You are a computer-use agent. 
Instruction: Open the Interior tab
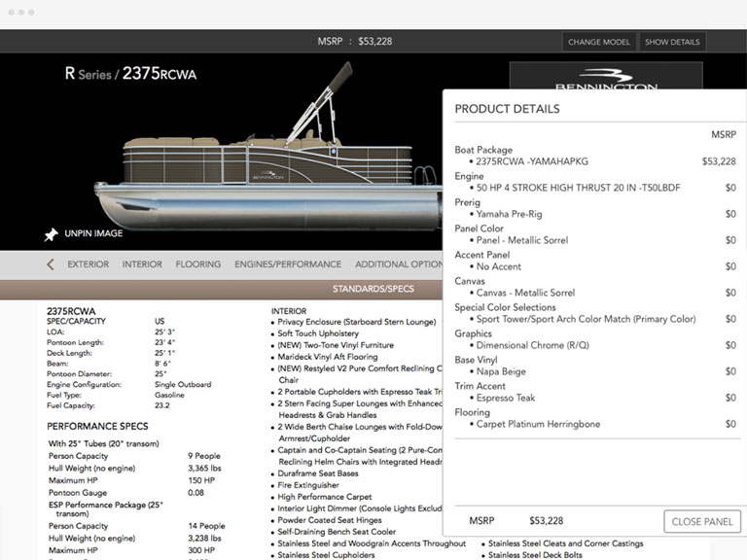pyautogui.click(x=142, y=264)
